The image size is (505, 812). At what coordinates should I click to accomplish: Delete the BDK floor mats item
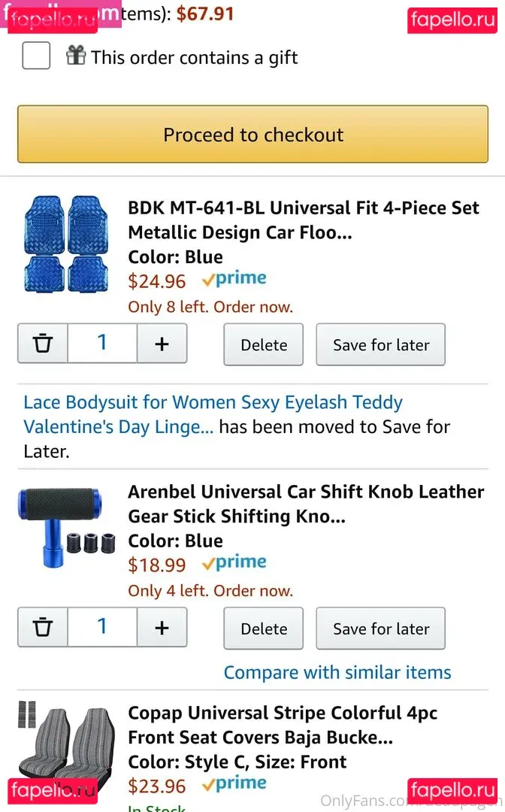click(264, 345)
